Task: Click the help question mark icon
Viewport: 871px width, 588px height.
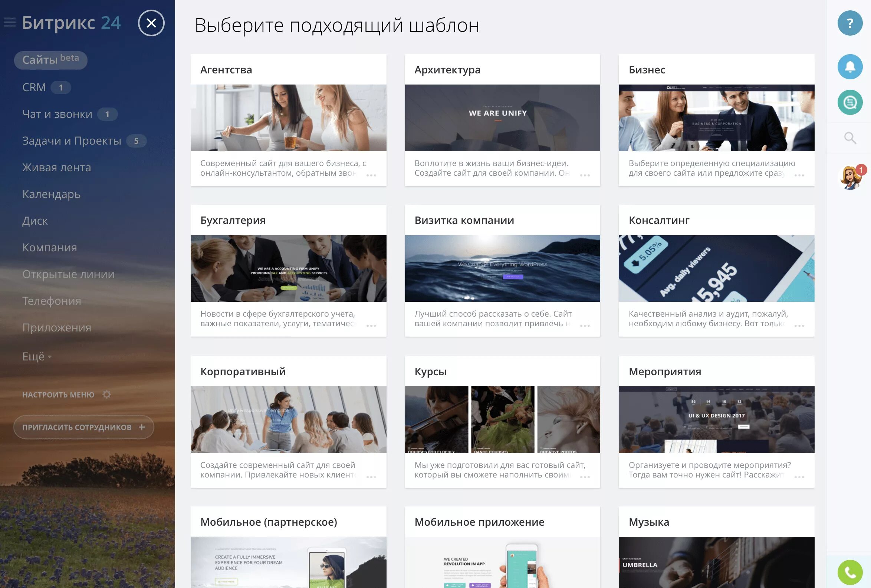Action: (x=849, y=23)
